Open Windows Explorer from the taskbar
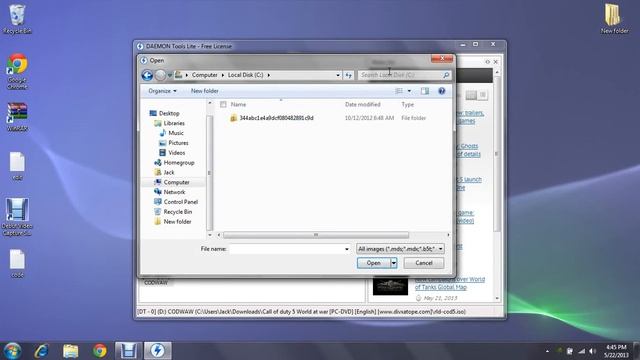 pos(71,351)
